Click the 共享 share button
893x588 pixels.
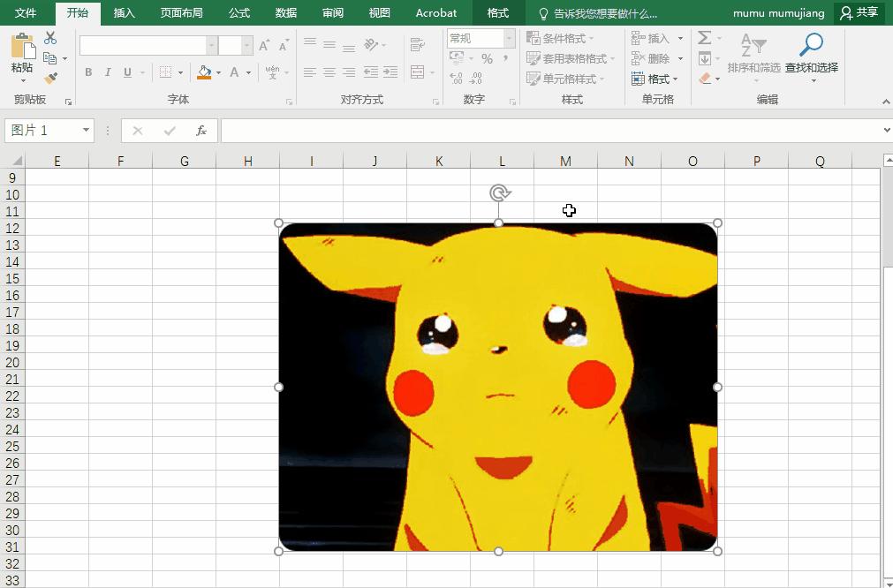coord(859,13)
